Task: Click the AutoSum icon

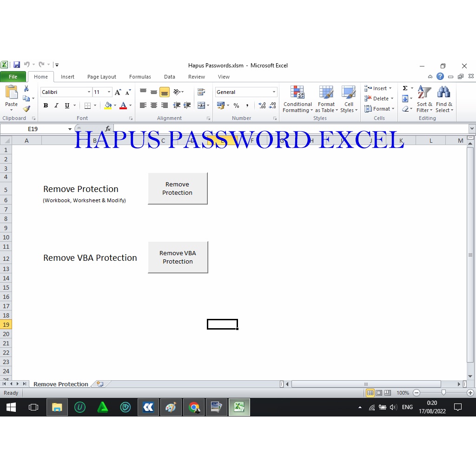Action: click(405, 88)
